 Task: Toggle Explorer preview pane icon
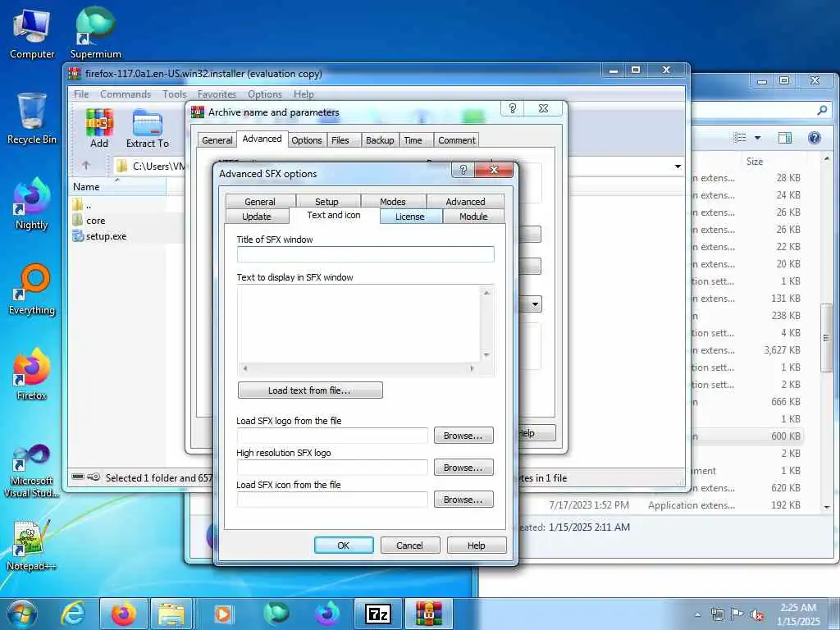pos(785,138)
